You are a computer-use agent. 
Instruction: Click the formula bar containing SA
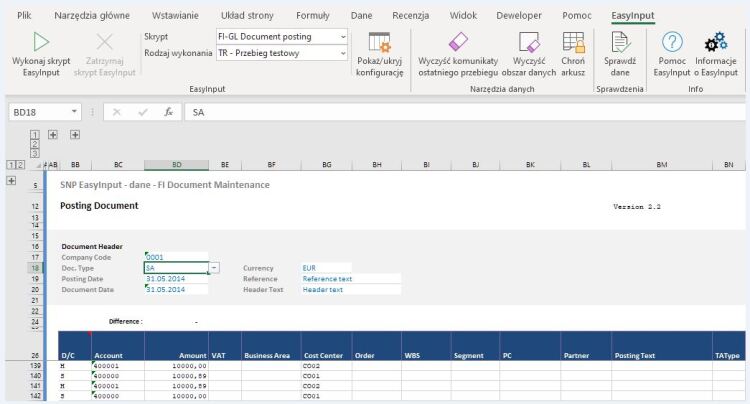(450, 112)
